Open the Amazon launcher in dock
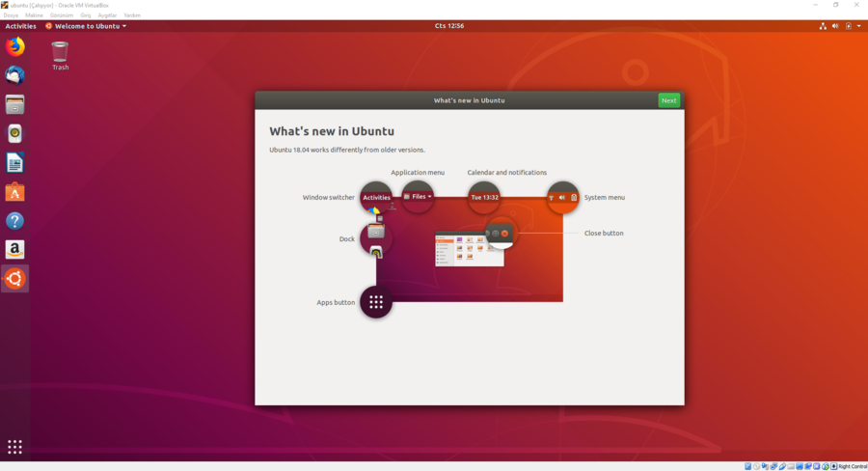This screenshot has width=868, height=471. coord(14,250)
